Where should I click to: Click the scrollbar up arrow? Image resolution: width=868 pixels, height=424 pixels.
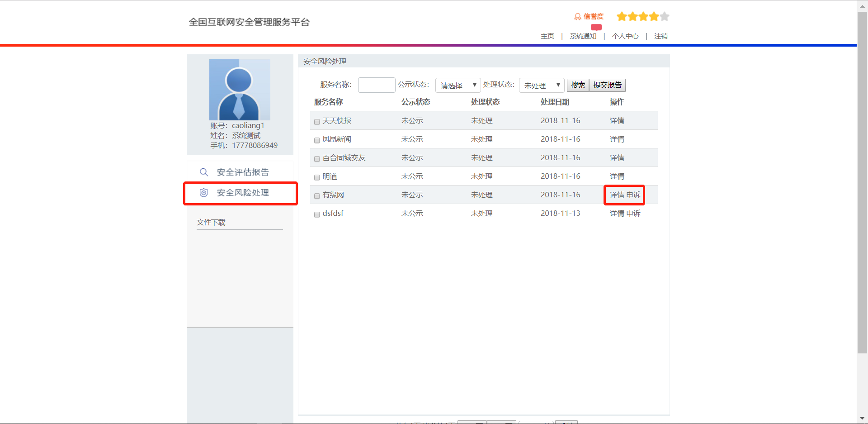pyautogui.click(x=862, y=5)
